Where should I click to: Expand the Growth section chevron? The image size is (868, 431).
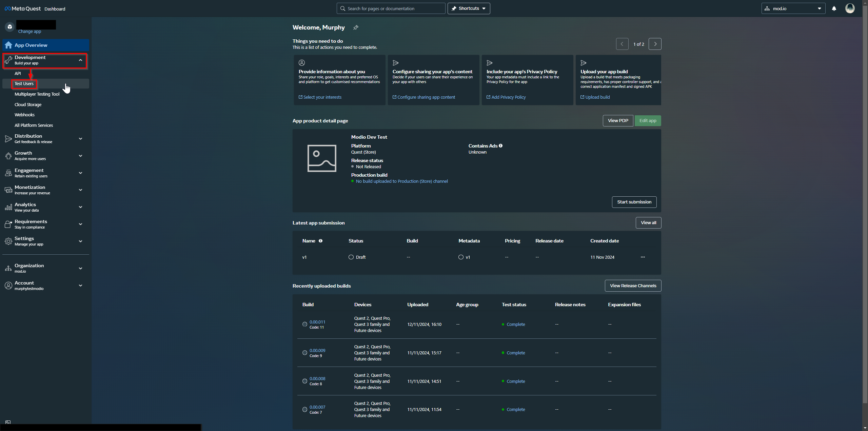[x=80, y=156]
